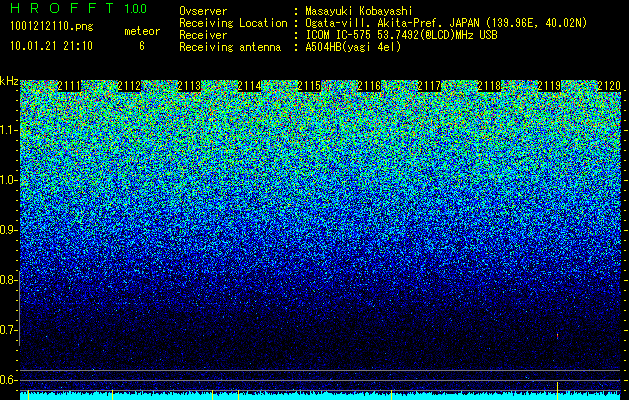Select the meteor count value 6
This screenshot has width=629, height=400.
142,46
